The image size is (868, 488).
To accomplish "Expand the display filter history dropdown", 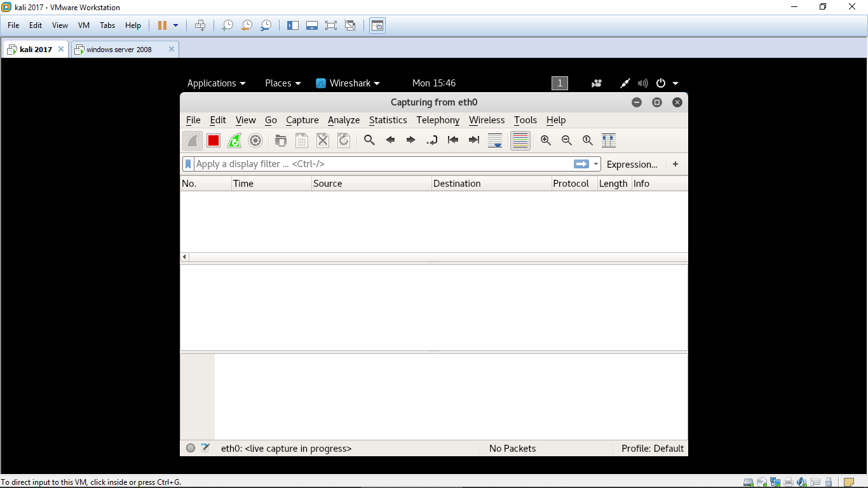I will point(596,164).
